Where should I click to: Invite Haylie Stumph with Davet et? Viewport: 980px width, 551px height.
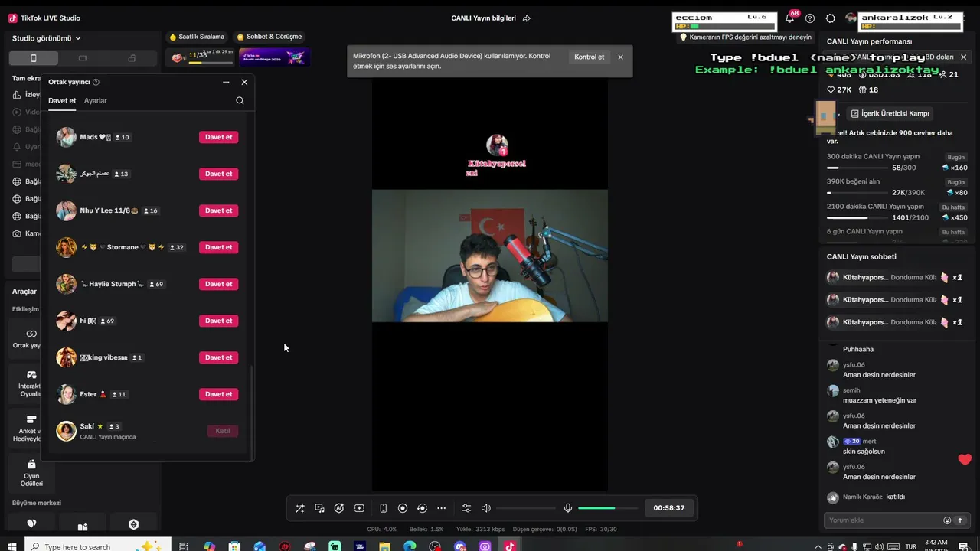218,284
